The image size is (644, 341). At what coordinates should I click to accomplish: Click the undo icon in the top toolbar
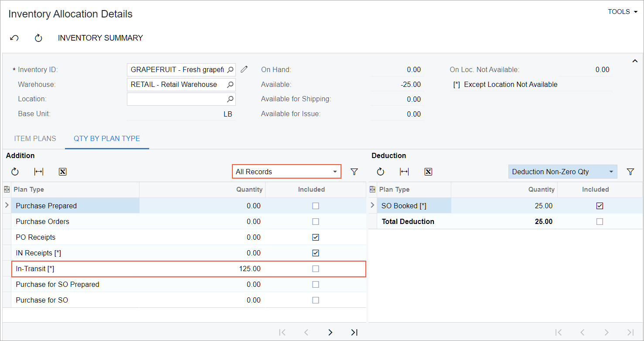click(14, 38)
